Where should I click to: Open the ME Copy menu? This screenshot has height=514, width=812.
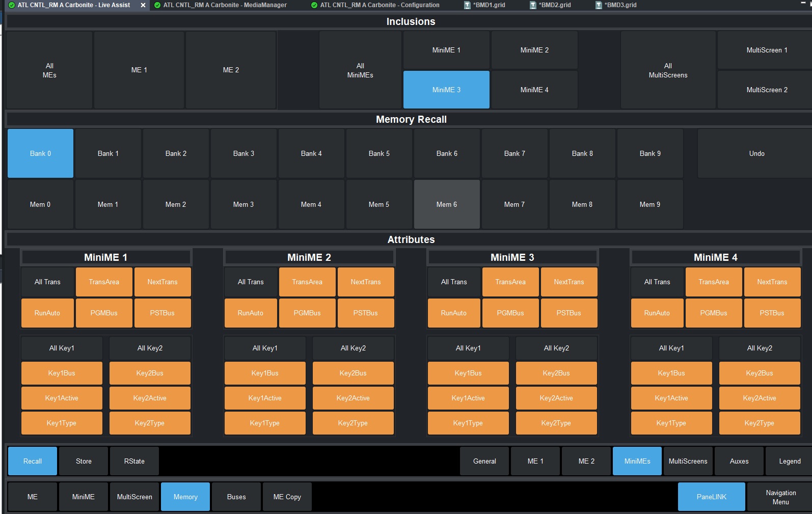287,497
